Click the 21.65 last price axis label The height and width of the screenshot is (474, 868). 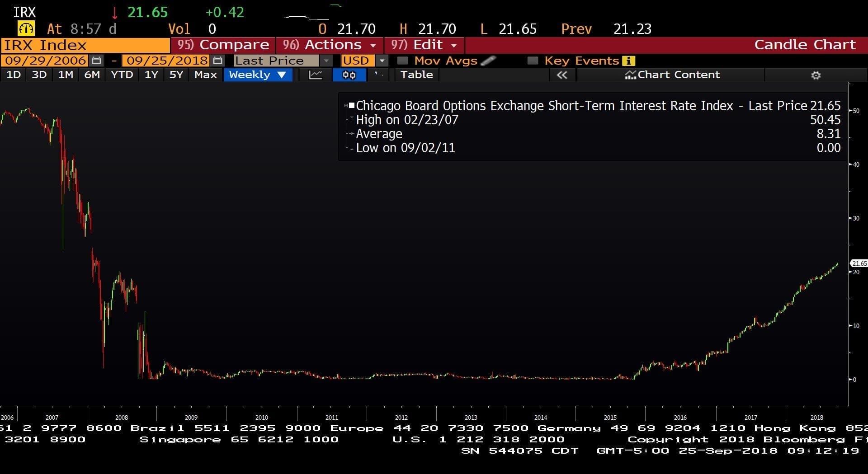point(859,263)
